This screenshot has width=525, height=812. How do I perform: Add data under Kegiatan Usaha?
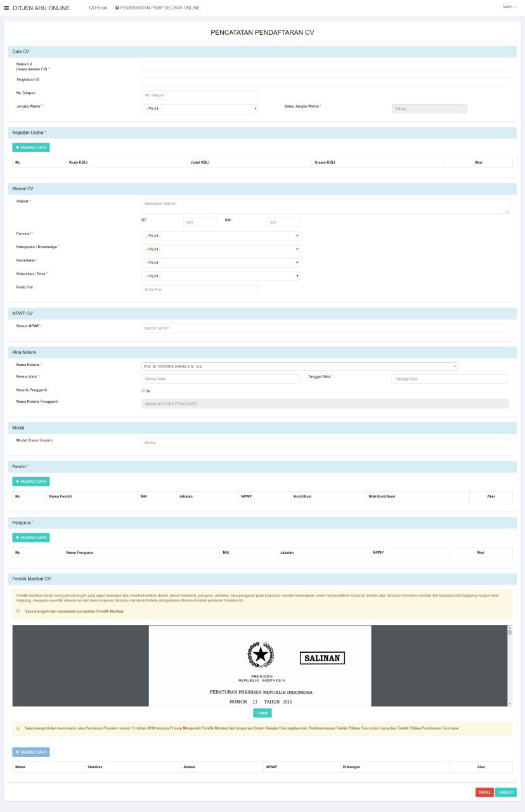pos(31,147)
